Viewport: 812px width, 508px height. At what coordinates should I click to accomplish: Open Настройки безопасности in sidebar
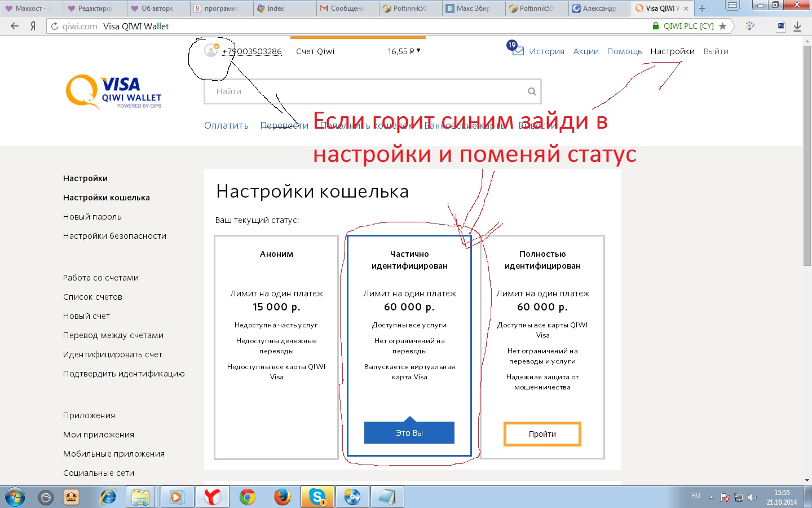click(x=114, y=236)
